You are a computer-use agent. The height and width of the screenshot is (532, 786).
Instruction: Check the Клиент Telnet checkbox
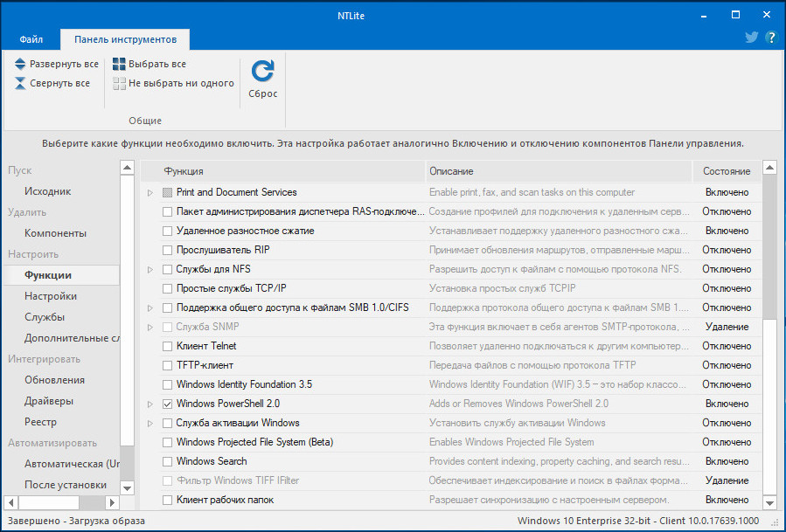167,346
